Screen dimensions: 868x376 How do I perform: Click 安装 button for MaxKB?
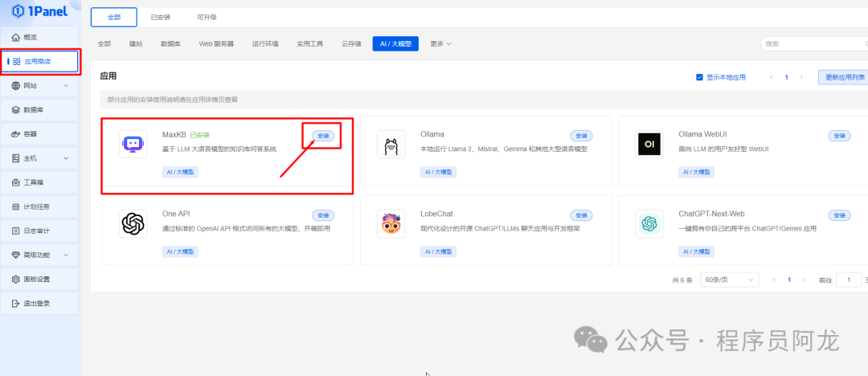323,136
